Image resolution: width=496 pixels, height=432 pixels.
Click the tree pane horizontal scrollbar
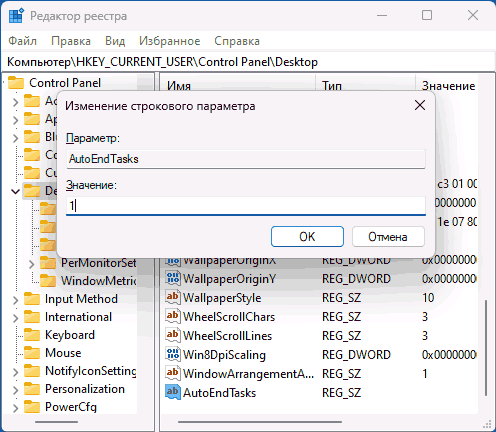[x=56, y=422]
